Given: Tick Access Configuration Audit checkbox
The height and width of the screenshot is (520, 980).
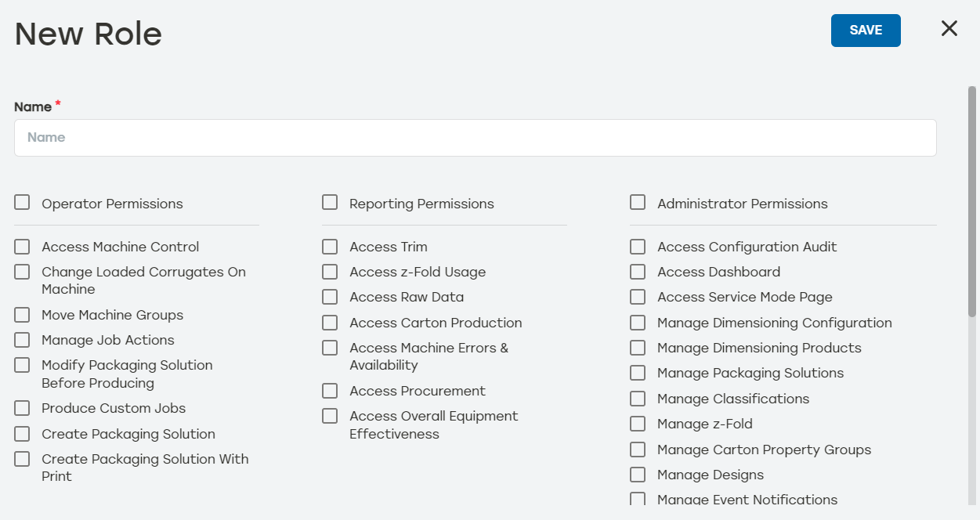Looking at the screenshot, I should [638, 247].
